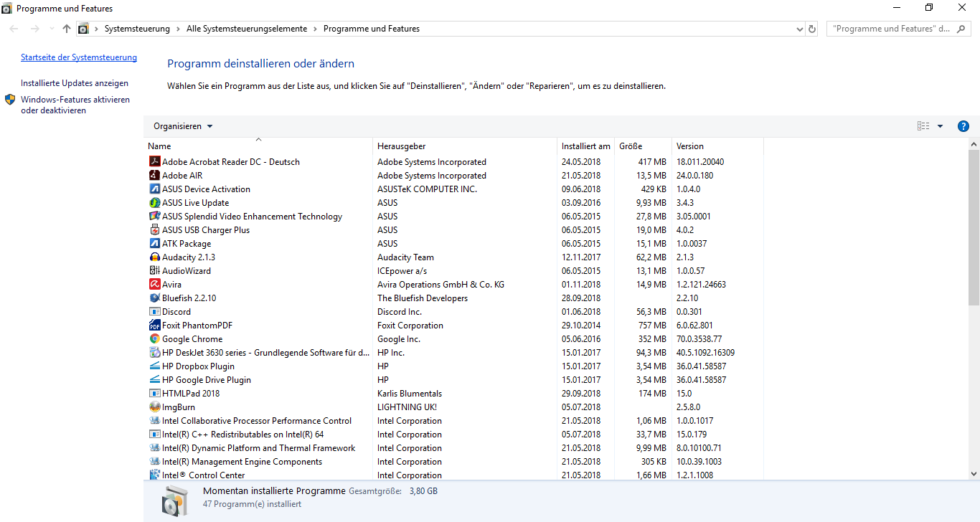
Task: Select the ASUS USB Charger Plus icon
Action: [154, 229]
